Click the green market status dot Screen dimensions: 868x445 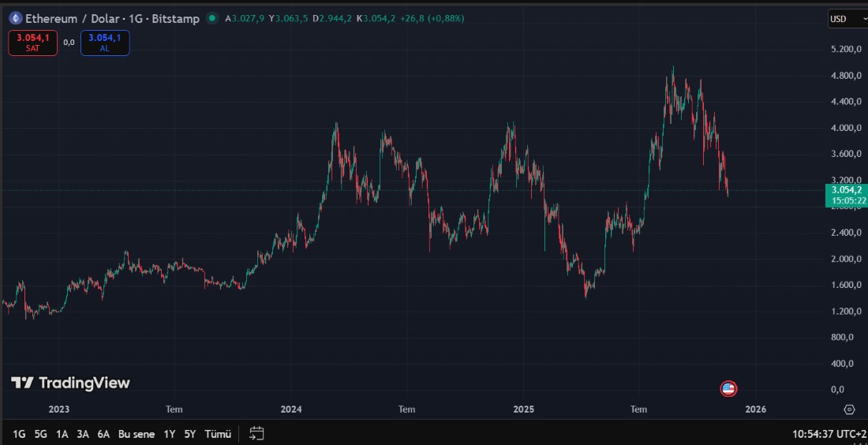tap(211, 18)
